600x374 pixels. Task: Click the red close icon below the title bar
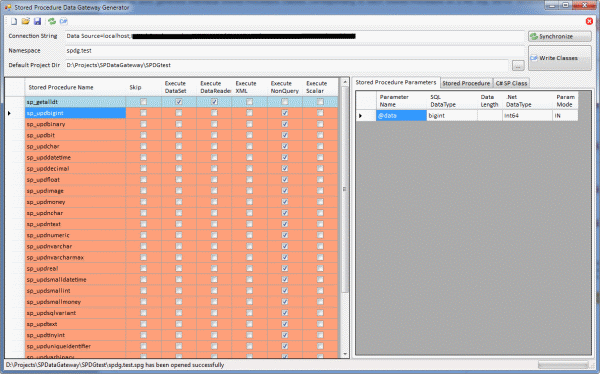(x=589, y=21)
